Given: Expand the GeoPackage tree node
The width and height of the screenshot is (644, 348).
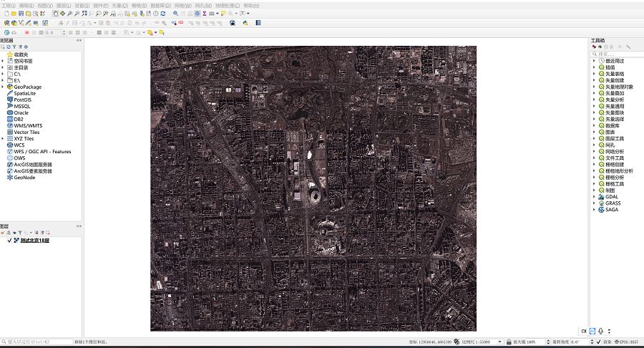Looking at the screenshot, I should [3, 87].
